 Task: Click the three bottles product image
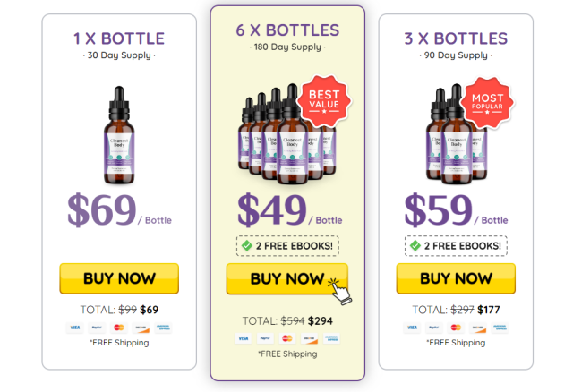(457, 133)
